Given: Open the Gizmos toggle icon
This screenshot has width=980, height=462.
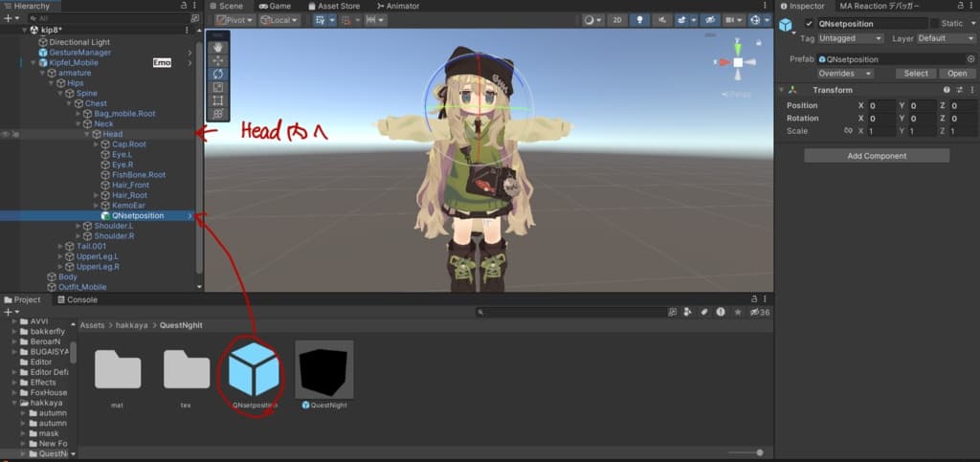Looking at the screenshot, I should pos(754,20).
